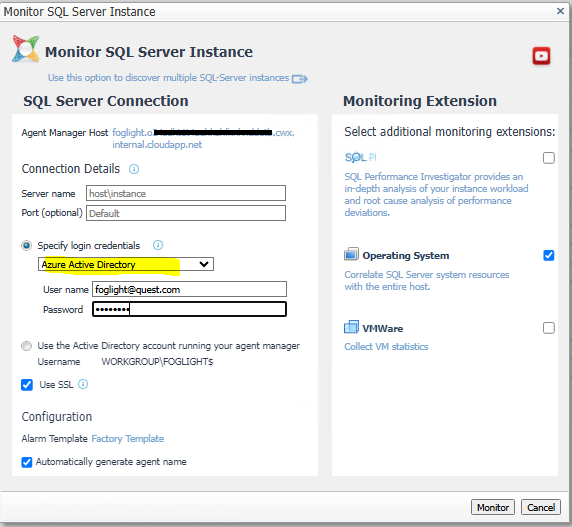This screenshot has height=527, width=572.
Task: Click the VMWare label
Action: tap(383, 329)
